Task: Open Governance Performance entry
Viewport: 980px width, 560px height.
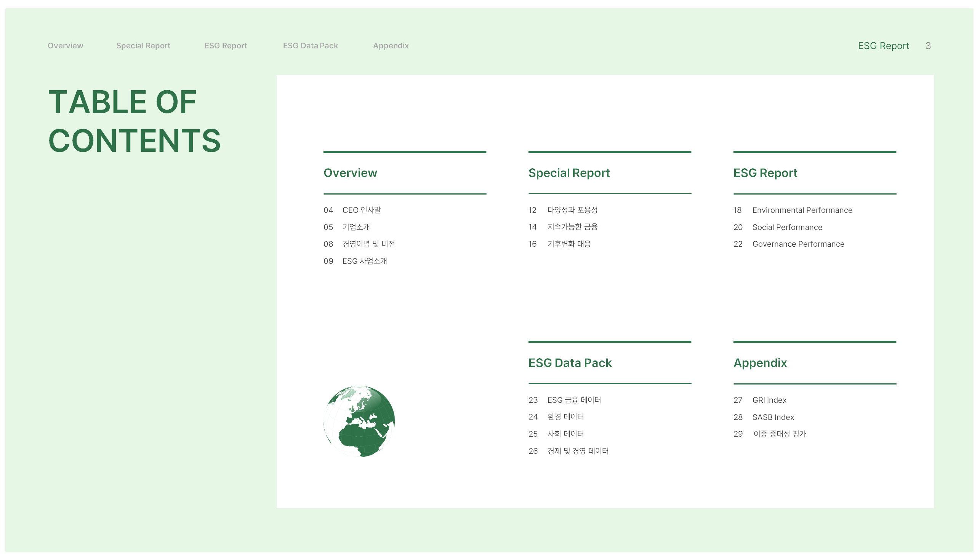Action: pyautogui.click(x=798, y=244)
